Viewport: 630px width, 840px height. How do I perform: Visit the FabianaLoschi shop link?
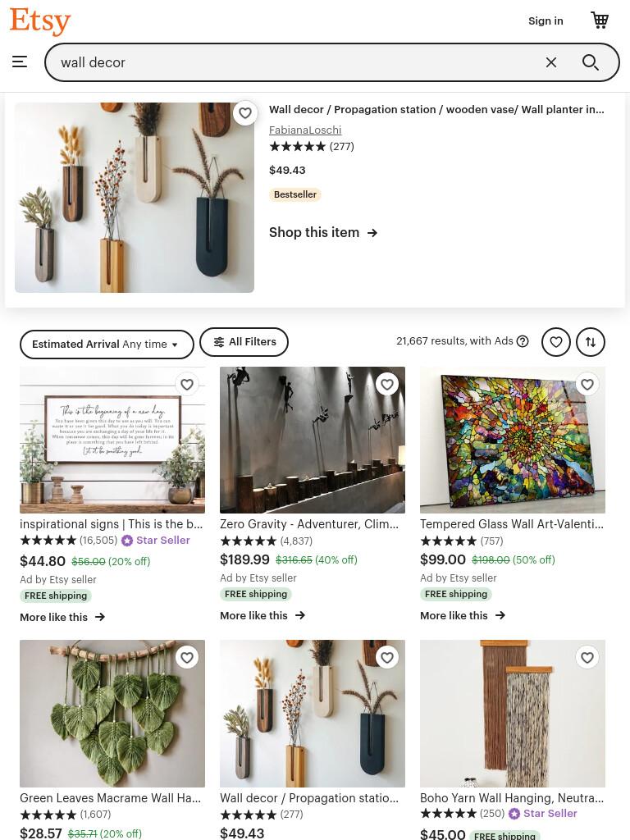(x=305, y=130)
